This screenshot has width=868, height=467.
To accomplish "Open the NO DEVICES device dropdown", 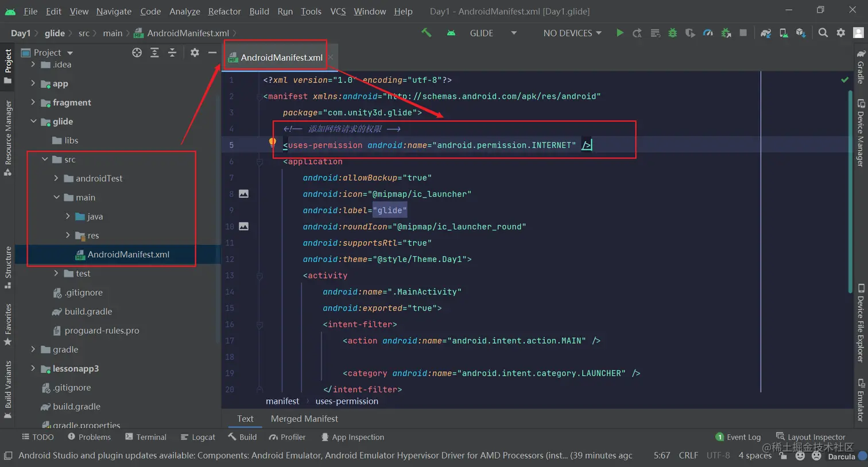I will (x=572, y=33).
